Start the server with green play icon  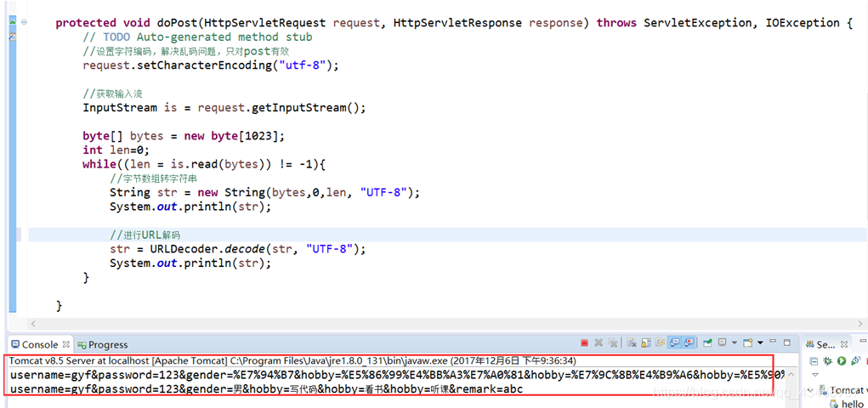[842, 361]
